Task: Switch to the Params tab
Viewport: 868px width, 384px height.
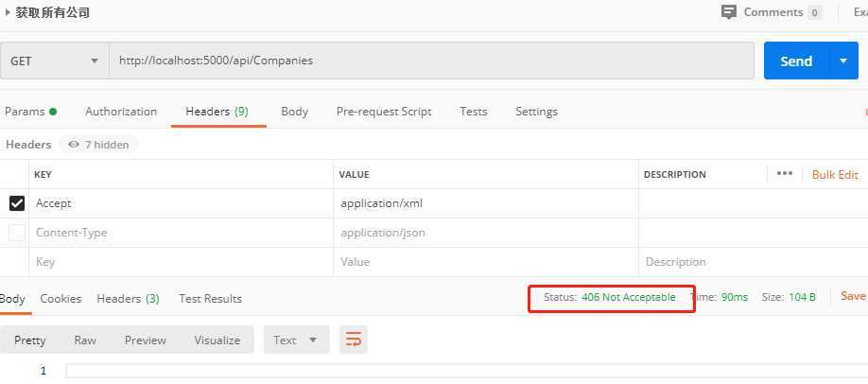Action: (30, 112)
